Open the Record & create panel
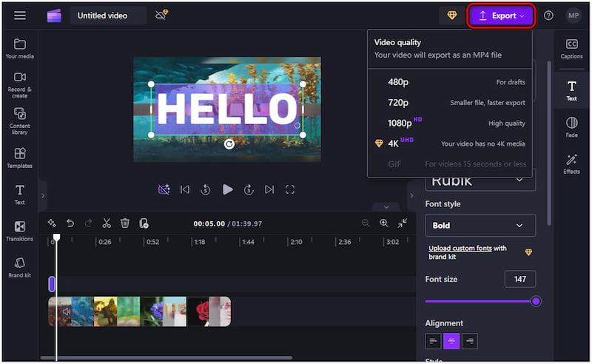 (x=19, y=84)
